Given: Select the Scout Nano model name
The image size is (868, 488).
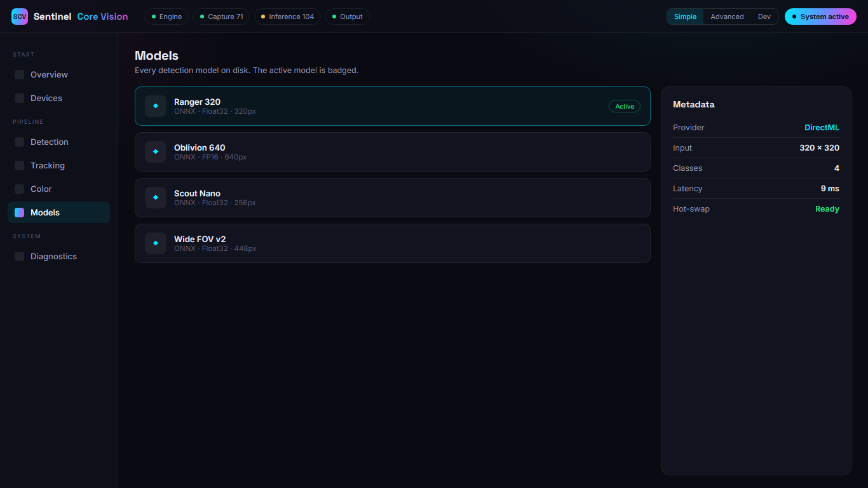Looking at the screenshot, I should (x=197, y=193).
